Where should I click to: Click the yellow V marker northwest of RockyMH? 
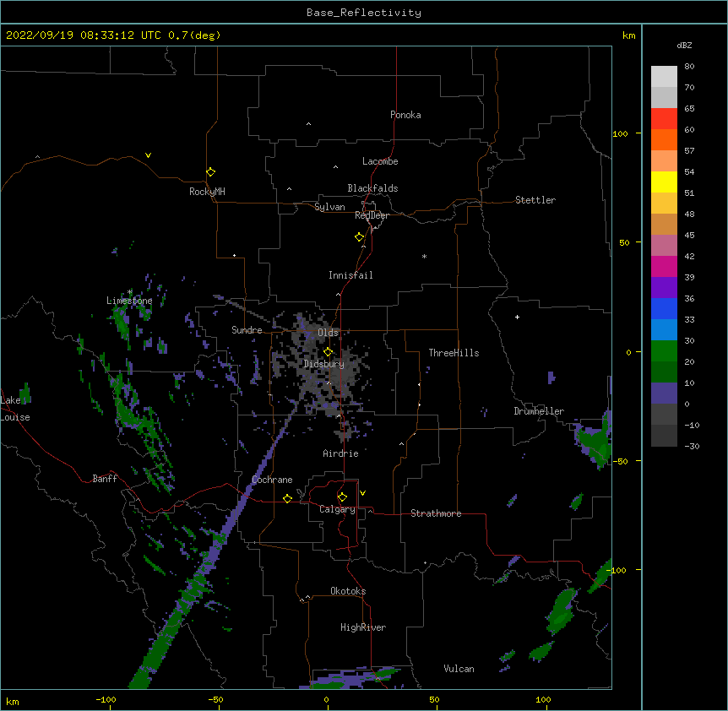point(148,155)
